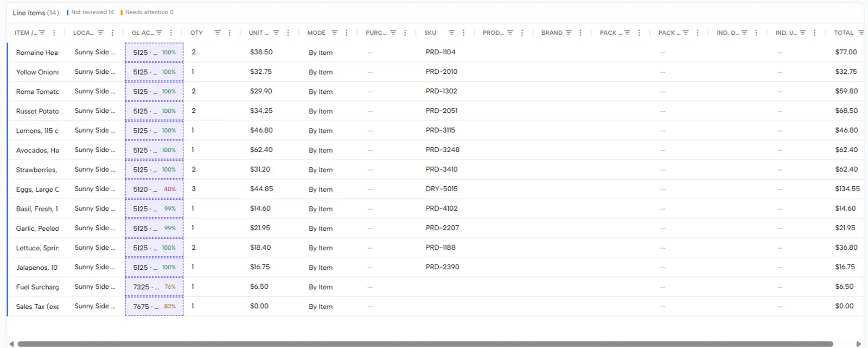Open BRAND column kebab menu

pos(580,33)
